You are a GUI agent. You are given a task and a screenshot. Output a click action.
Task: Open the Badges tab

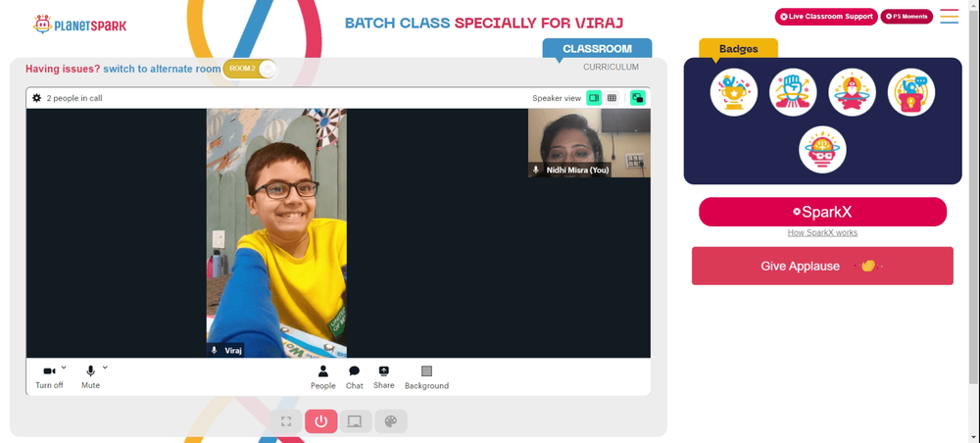(x=738, y=49)
